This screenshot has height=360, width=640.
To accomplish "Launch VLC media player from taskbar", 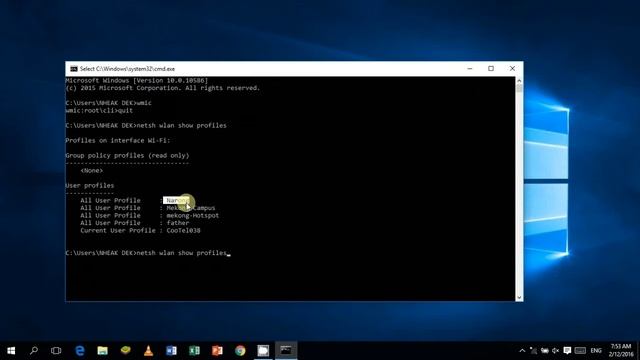I will point(149,350).
